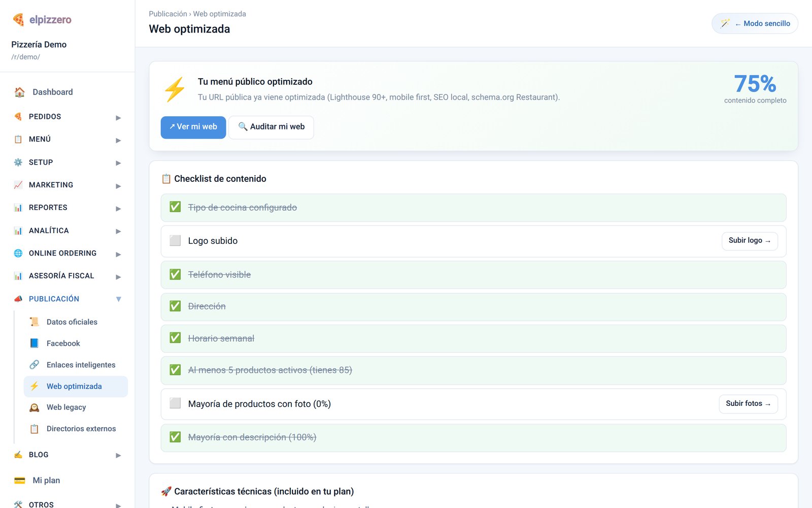
Task: Click the Subir logo button
Action: coord(750,241)
